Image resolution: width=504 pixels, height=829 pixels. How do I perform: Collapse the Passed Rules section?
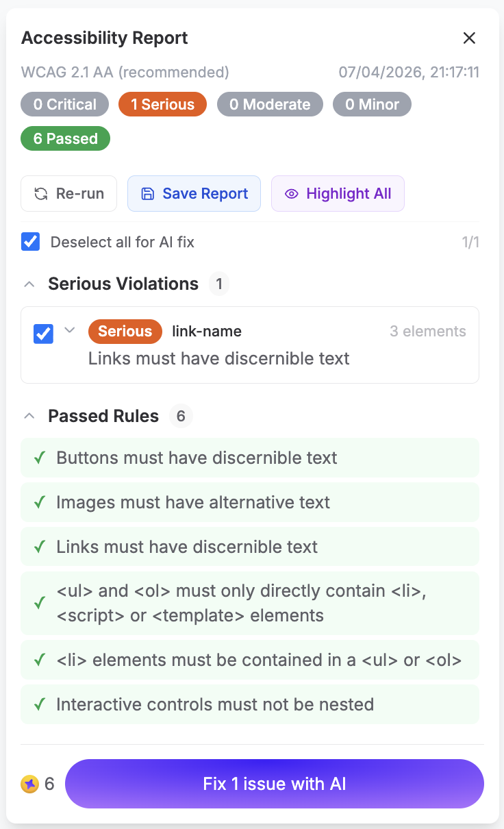coord(29,416)
